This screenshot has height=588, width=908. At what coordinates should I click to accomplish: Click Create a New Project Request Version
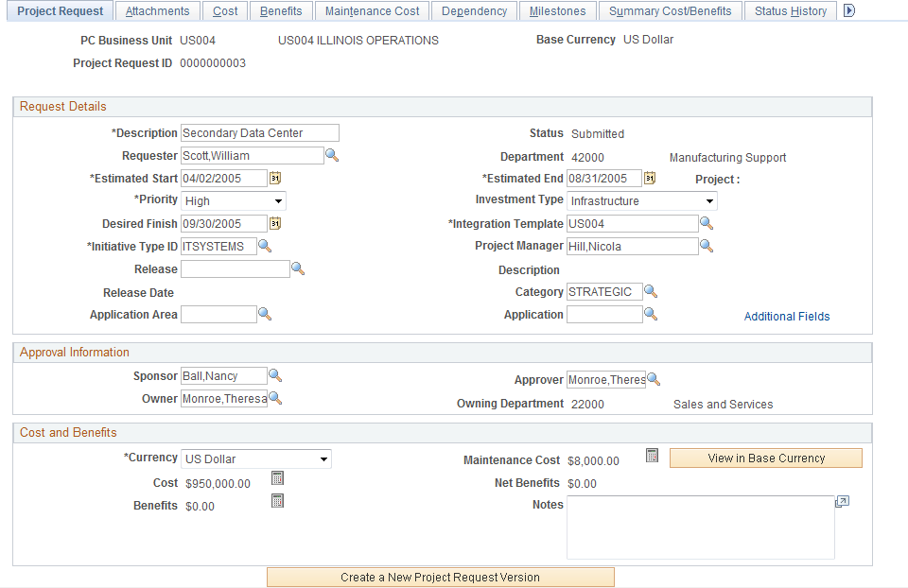tap(440, 577)
